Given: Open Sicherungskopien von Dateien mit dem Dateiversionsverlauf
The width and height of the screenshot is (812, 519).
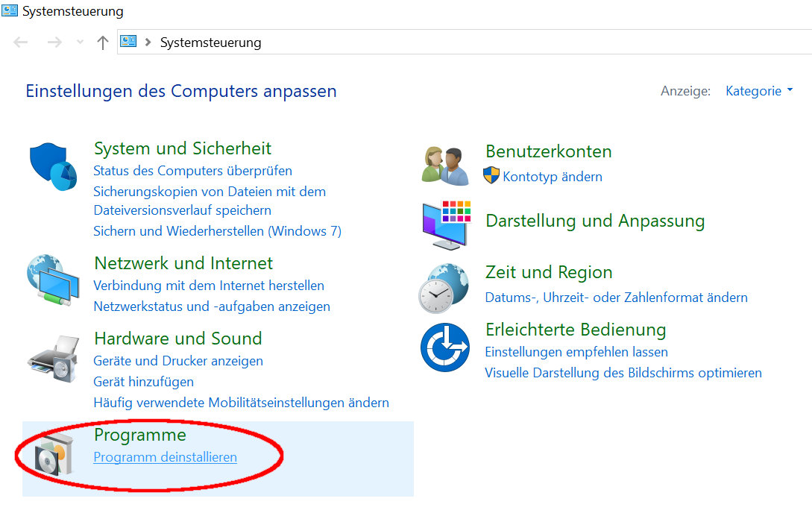Looking at the screenshot, I should (210, 201).
